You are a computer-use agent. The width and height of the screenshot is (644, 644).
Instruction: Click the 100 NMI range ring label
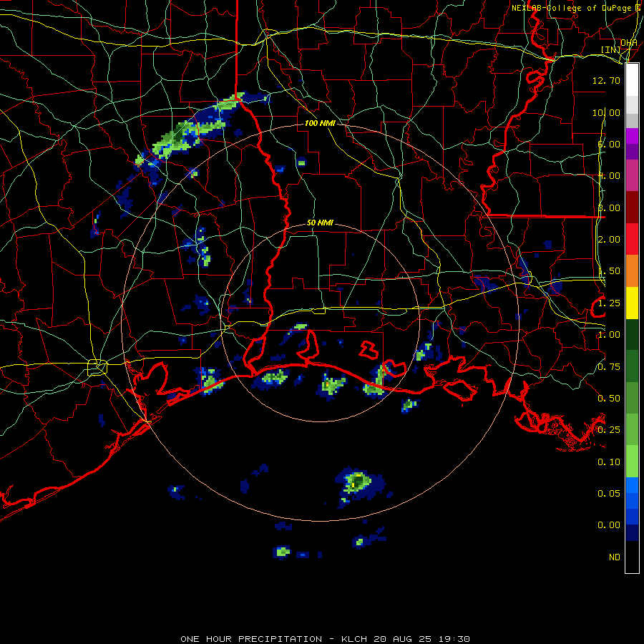(320, 123)
